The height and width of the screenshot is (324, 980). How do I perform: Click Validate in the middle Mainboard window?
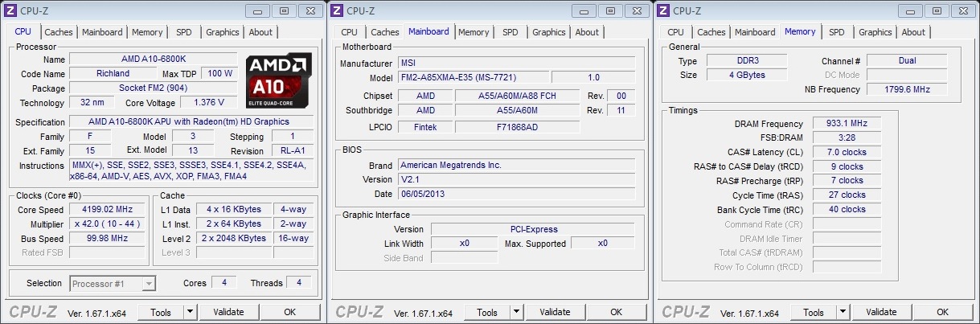[x=555, y=312]
